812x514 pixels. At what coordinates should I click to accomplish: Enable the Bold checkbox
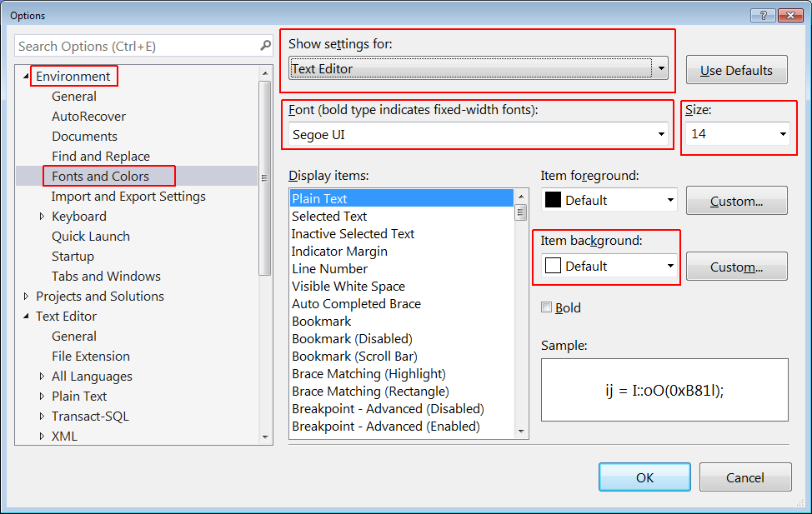point(547,307)
